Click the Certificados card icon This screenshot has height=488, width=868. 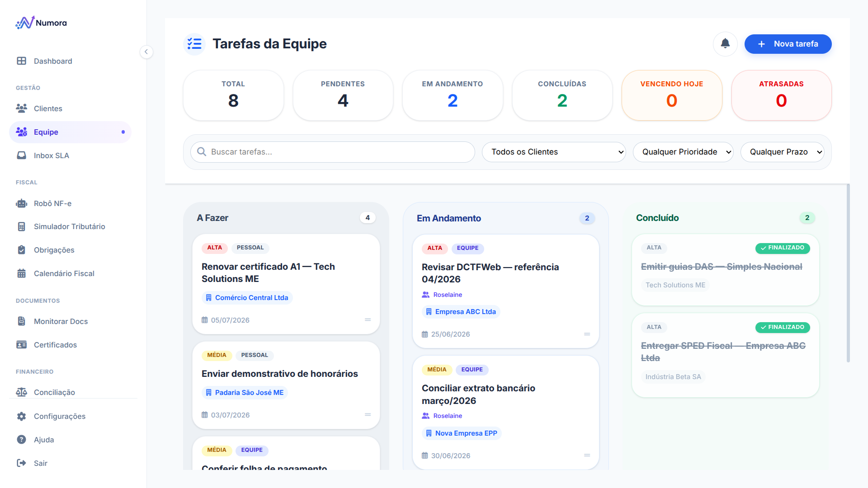coord(21,345)
